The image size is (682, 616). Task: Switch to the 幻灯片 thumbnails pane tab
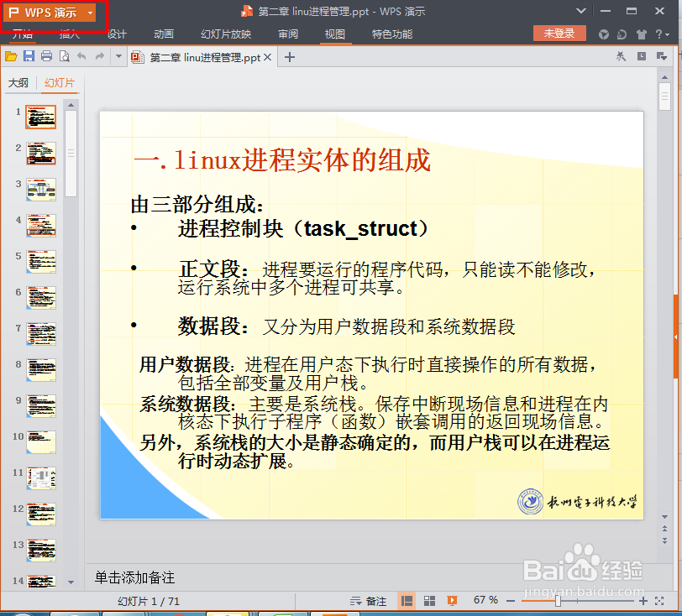tap(60, 82)
